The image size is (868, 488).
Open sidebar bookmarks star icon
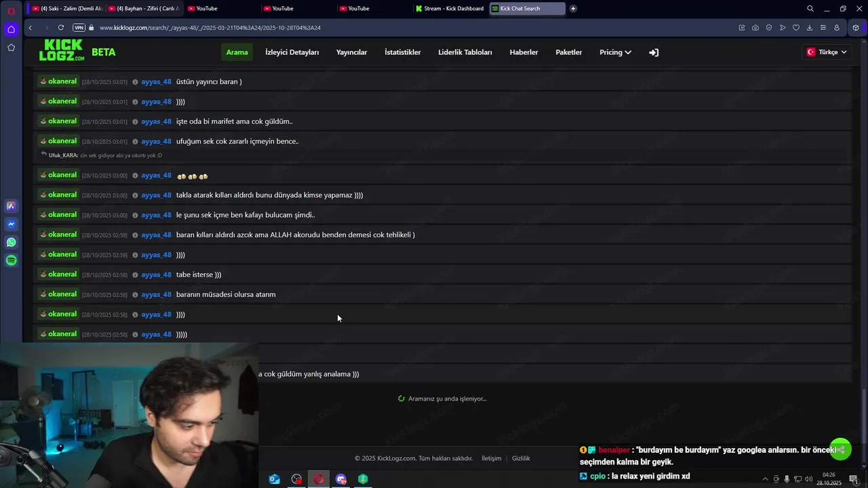(11, 47)
